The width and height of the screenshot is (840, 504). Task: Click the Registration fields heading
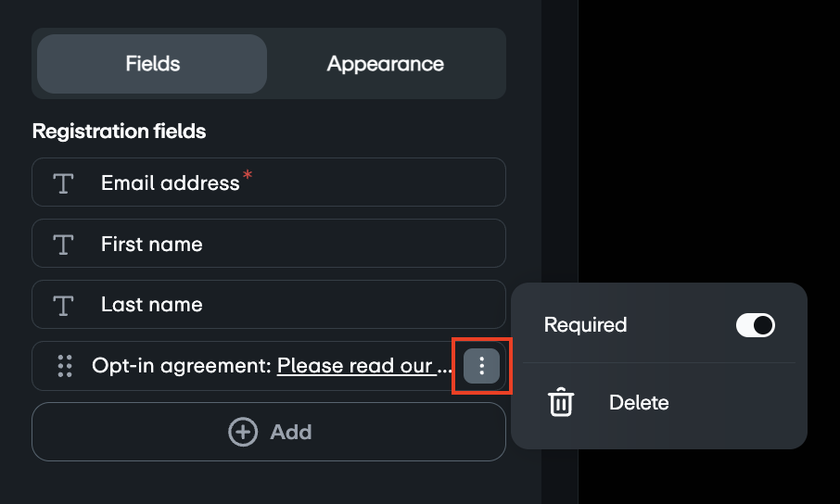point(119,132)
